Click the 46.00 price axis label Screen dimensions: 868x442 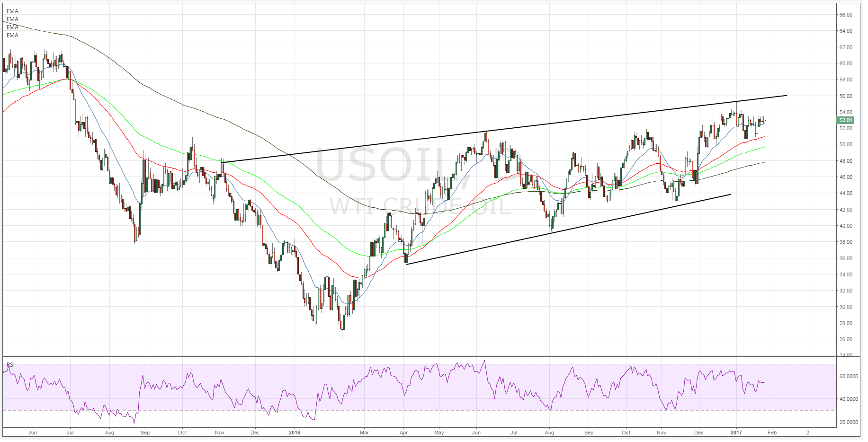pos(846,177)
